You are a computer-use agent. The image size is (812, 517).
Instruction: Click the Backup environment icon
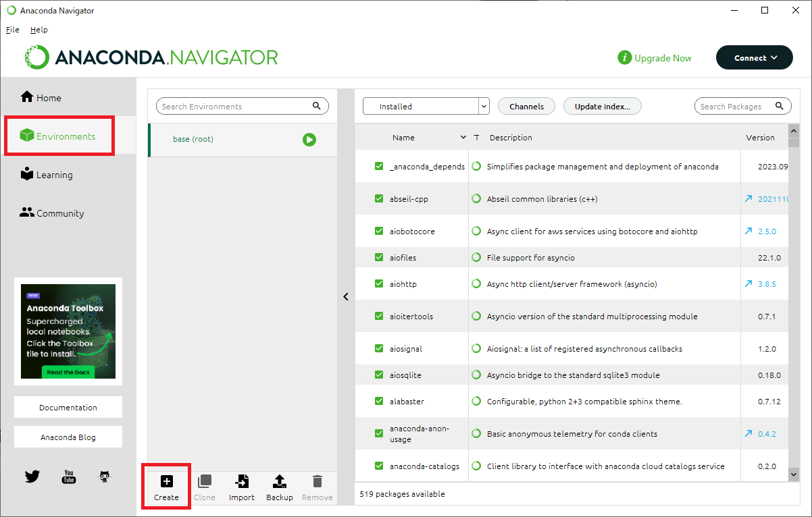coord(279,481)
